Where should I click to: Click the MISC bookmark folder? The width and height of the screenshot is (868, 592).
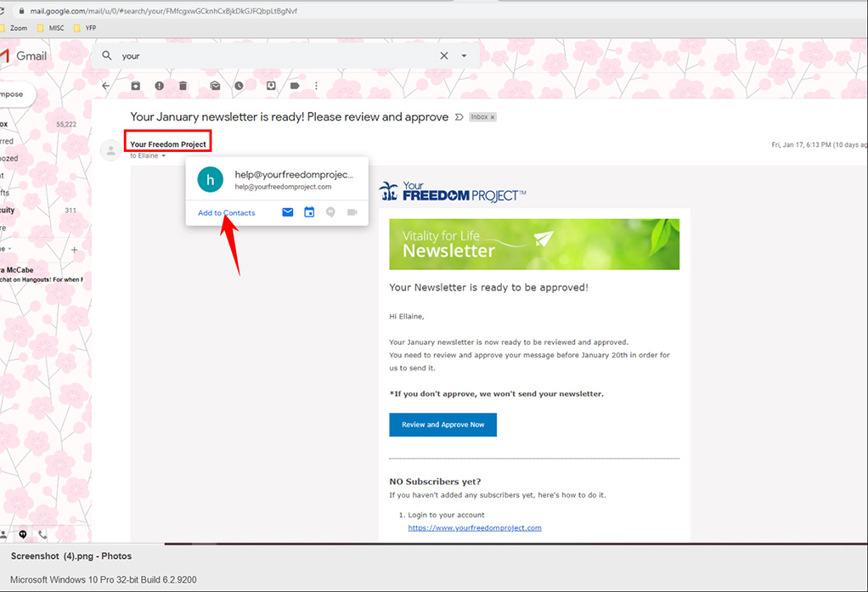[50, 28]
